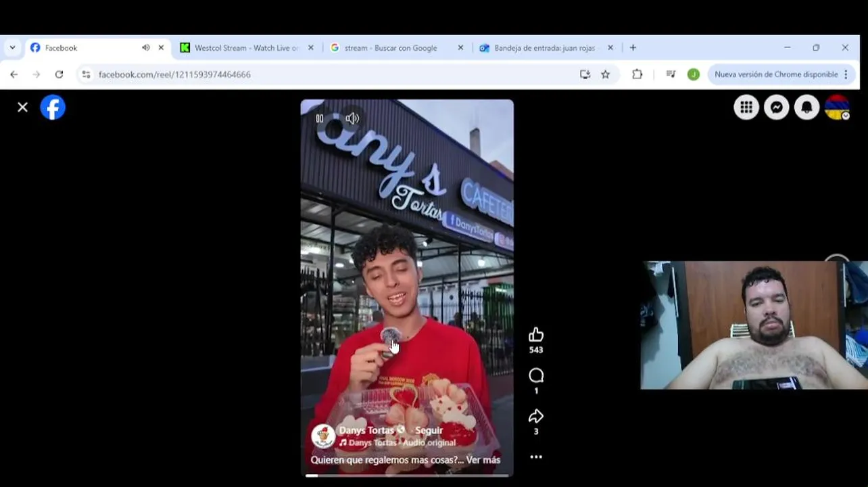Follow Danys Tortas via Seguir

click(429, 430)
